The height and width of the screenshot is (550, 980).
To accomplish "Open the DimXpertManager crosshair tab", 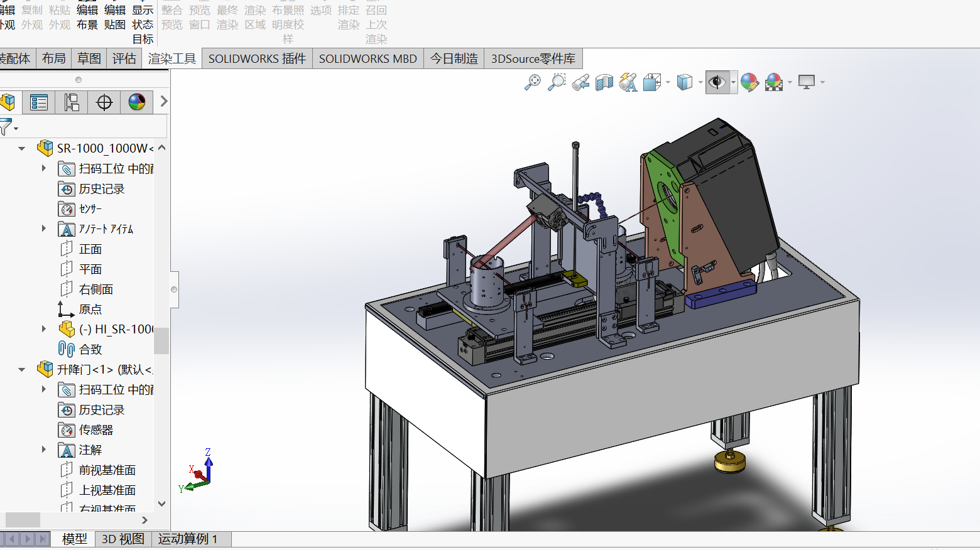I will click(x=104, y=102).
